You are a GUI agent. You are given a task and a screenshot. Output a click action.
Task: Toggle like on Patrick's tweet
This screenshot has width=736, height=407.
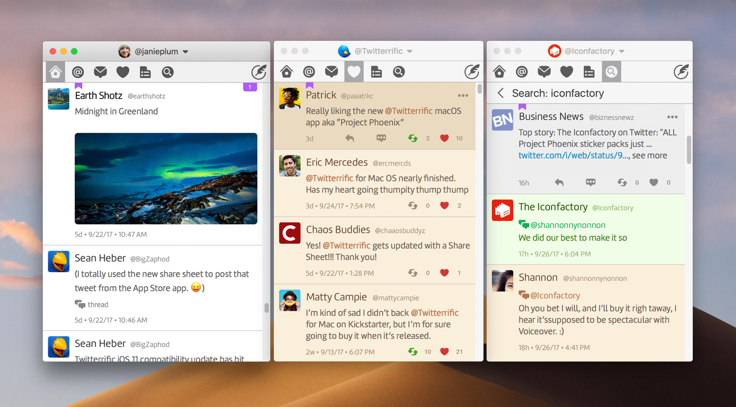[x=445, y=138]
